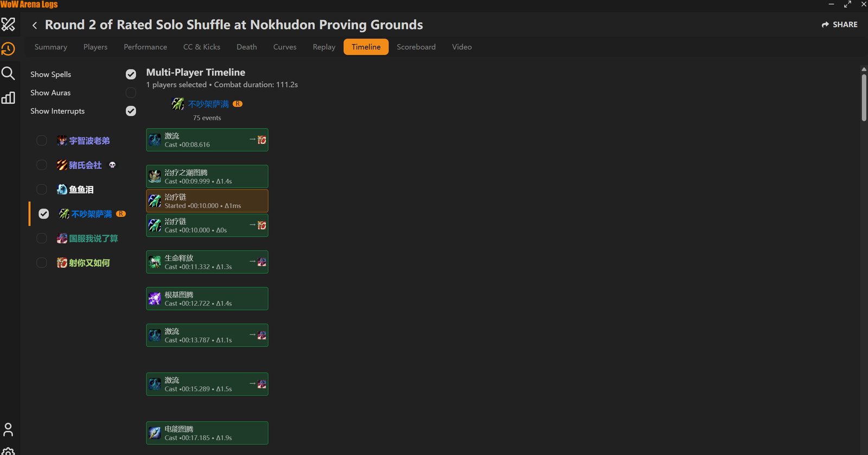This screenshot has height=455, width=868.
Task: Uncheck the Show Interrupts checkbox
Action: [x=131, y=111]
